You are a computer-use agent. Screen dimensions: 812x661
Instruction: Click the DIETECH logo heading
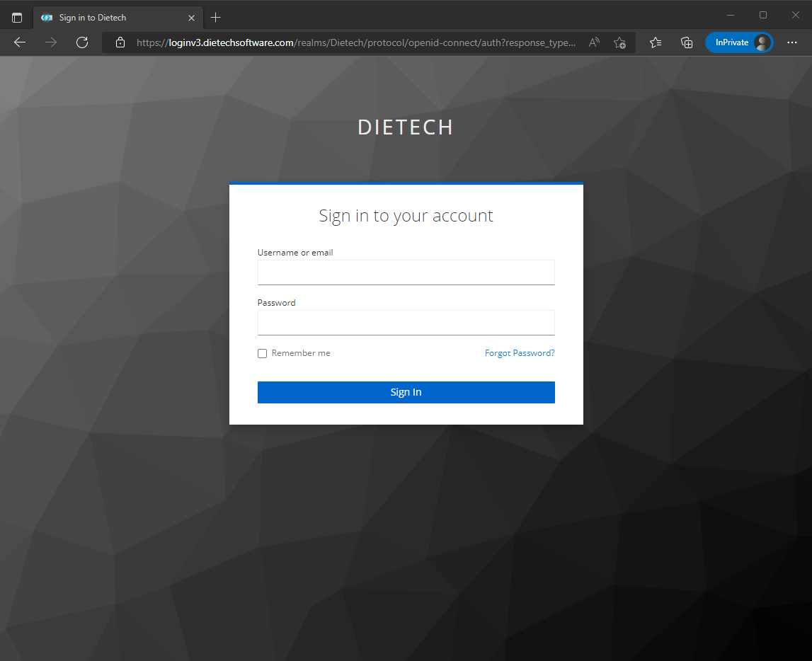coord(406,127)
